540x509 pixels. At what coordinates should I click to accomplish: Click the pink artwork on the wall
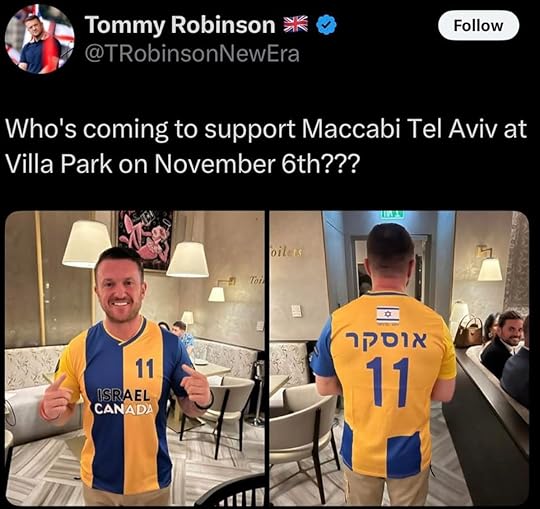point(146,240)
